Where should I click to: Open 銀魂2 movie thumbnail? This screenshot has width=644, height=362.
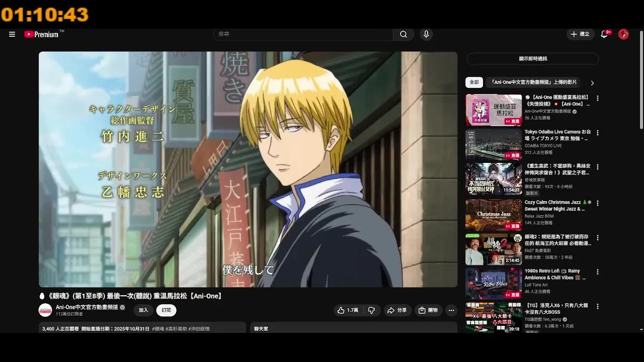point(494,249)
